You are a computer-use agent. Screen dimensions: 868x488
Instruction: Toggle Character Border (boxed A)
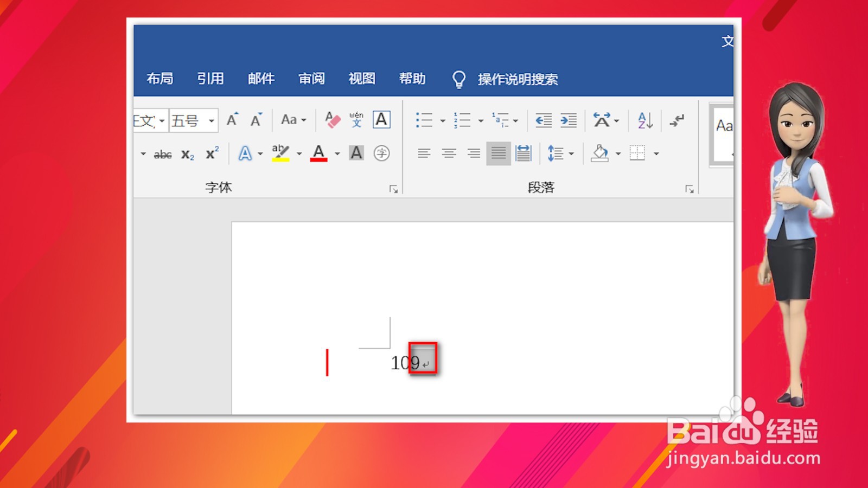[381, 120]
